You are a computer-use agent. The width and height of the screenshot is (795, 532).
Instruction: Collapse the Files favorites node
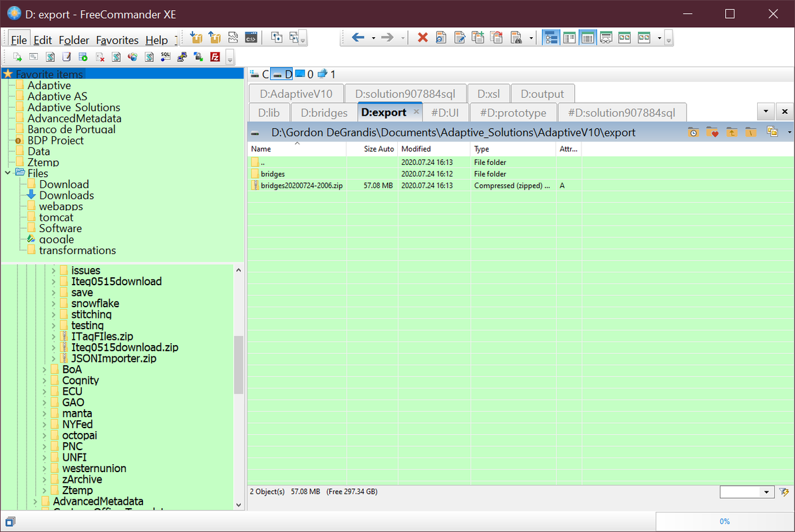click(x=7, y=174)
